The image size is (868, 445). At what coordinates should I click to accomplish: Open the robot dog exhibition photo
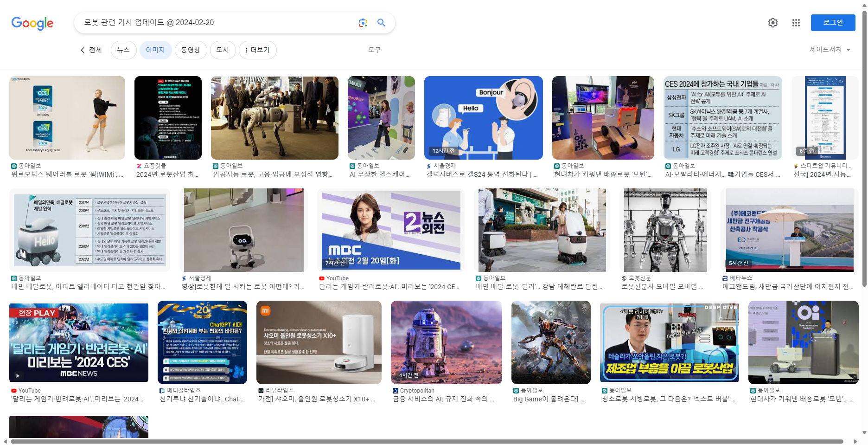(274, 118)
